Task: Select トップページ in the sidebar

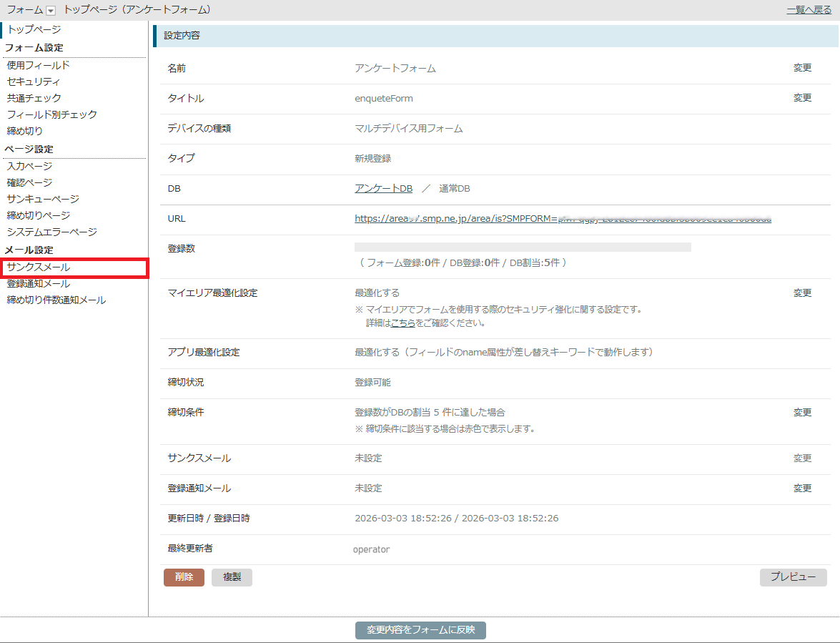Action: (34, 29)
